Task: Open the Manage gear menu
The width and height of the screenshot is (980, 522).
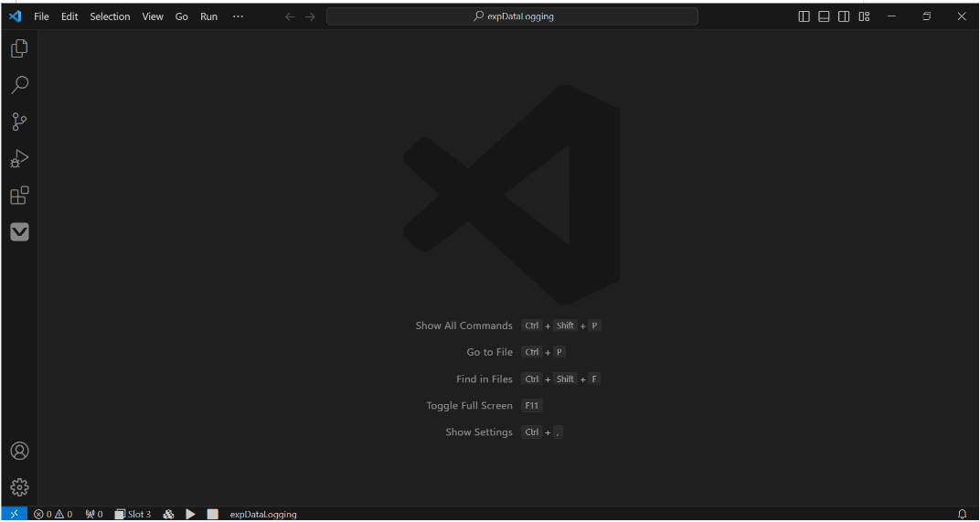Action: tap(19, 487)
